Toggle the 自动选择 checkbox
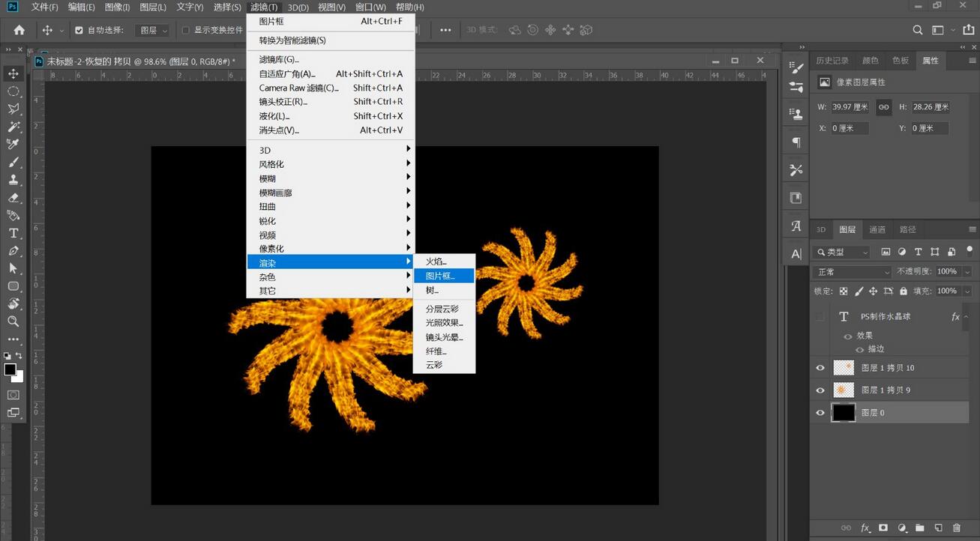The height and width of the screenshot is (541, 980). [79, 31]
